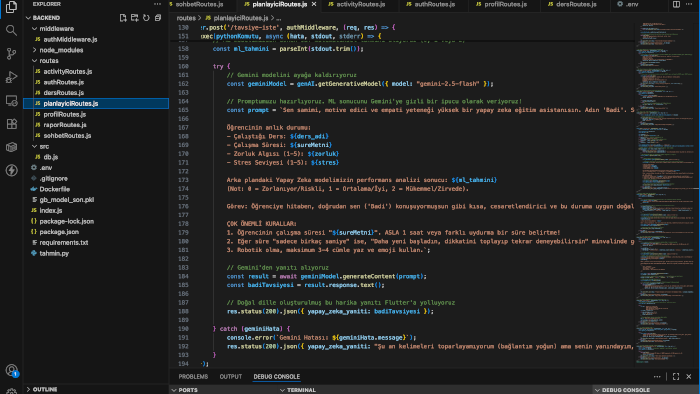Open gb_model_son.pkl file
Image resolution: width=700 pixels, height=394 pixels.
pyautogui.click(x=96, y=200)
